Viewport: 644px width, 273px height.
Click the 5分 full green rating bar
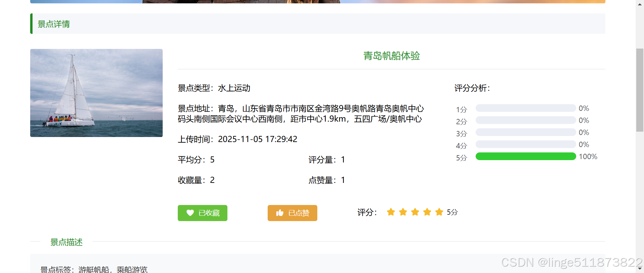(526, 156)
